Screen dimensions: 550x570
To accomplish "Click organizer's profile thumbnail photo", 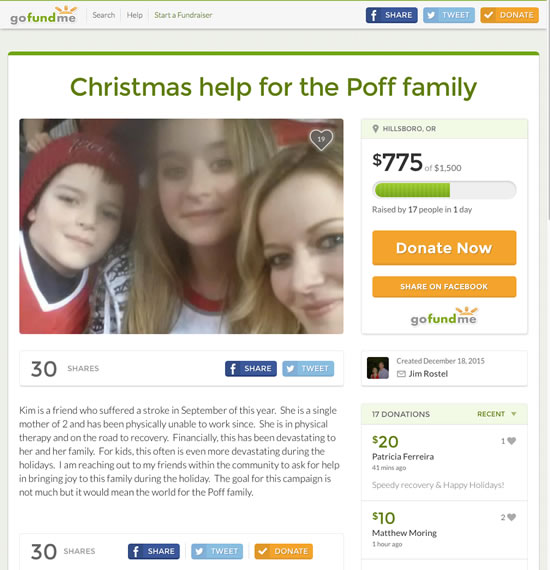I will [x=378, y=368].
